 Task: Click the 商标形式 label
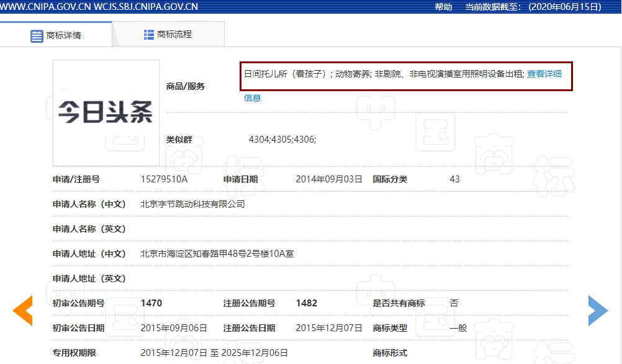tap(390, 353)
